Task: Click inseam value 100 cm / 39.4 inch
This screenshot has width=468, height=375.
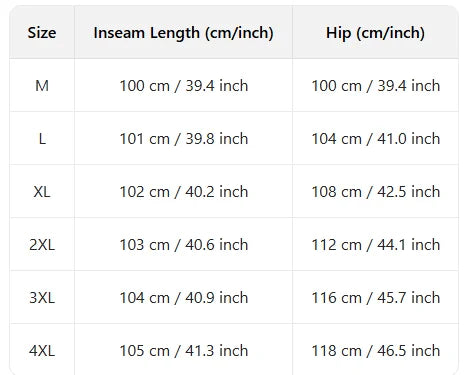Action: click(x=184, y=86)
